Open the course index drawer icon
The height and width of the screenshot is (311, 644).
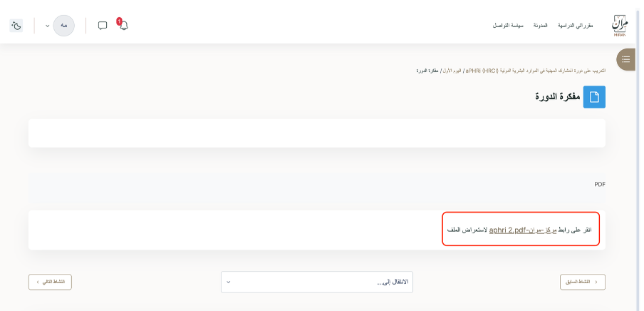click(x=626, y=59)
